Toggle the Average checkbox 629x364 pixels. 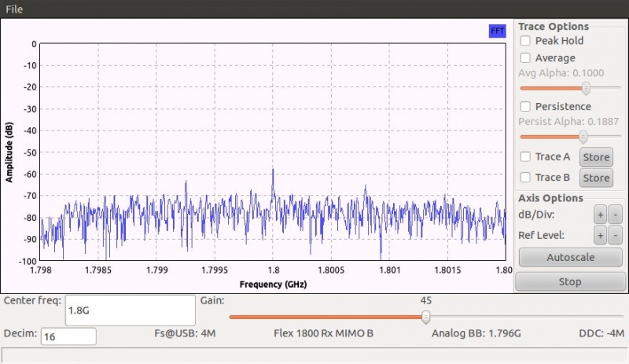pyautogui.click(x=525, y=58)
